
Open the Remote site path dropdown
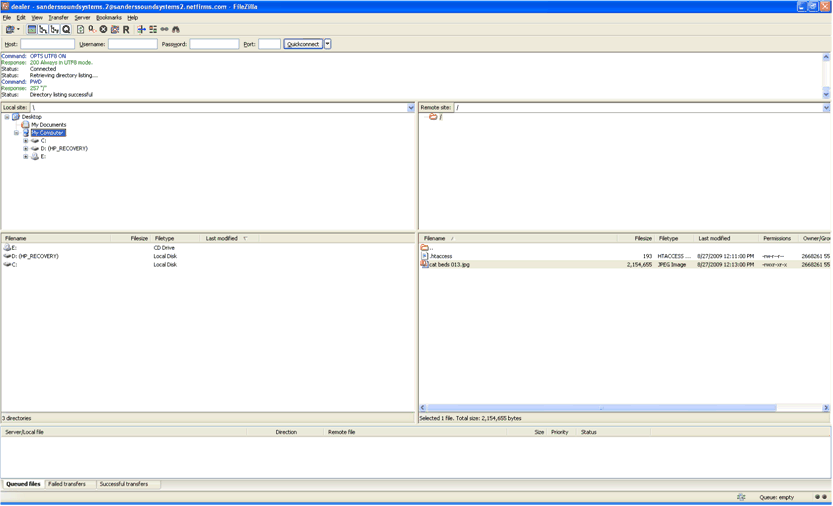click(x=826, y=107)
